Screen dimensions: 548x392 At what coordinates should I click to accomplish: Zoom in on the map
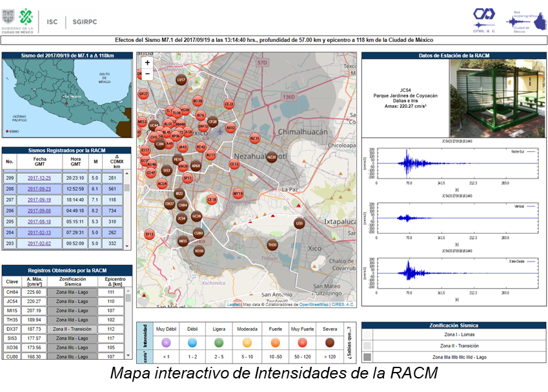pos(147,63)
